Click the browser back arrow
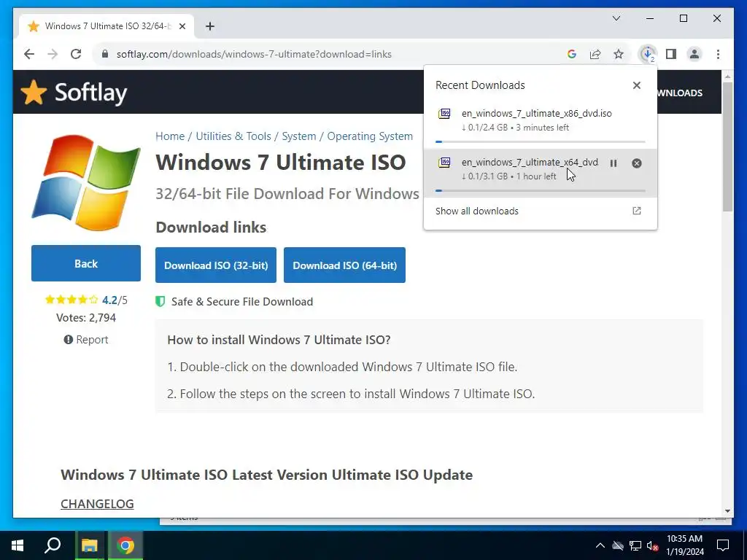Screen dimensions: 747x560 pyautogui.click(x=29, y=54)
